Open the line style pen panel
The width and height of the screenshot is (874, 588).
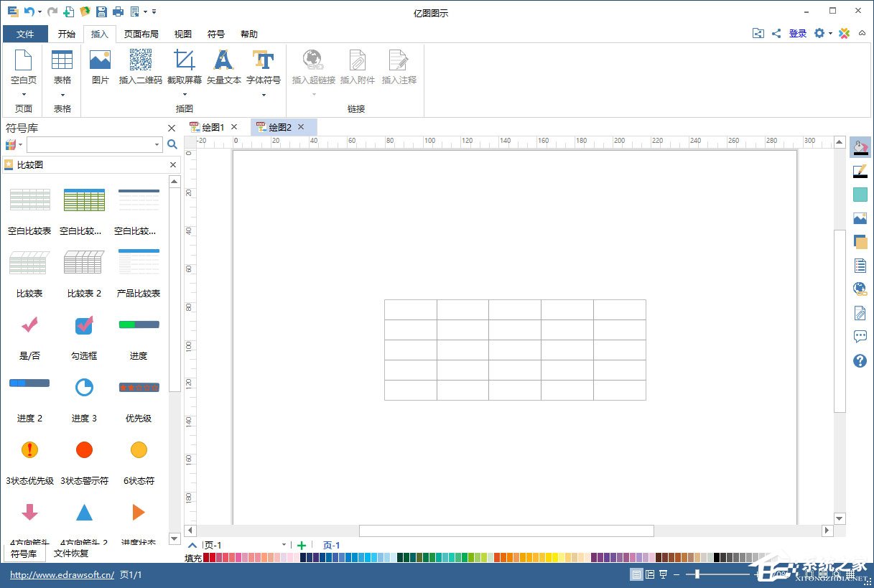[860, 171]
